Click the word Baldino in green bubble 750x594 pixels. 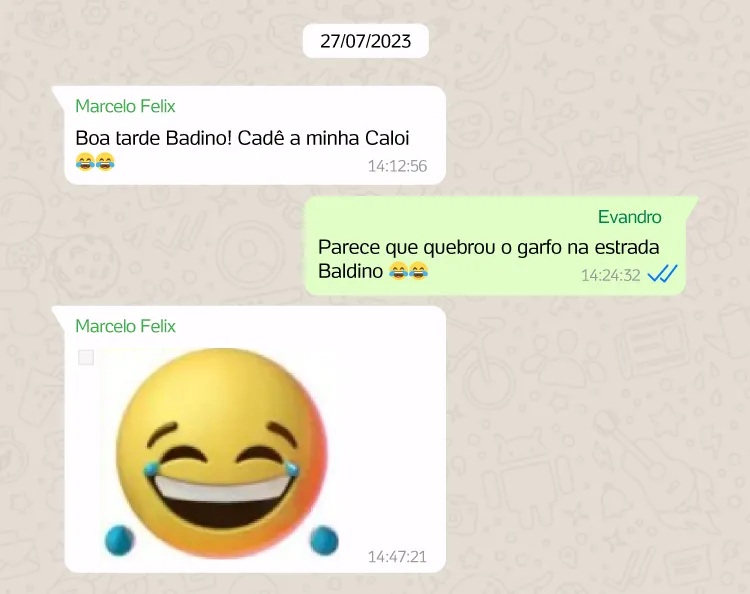tap(351, 271)
